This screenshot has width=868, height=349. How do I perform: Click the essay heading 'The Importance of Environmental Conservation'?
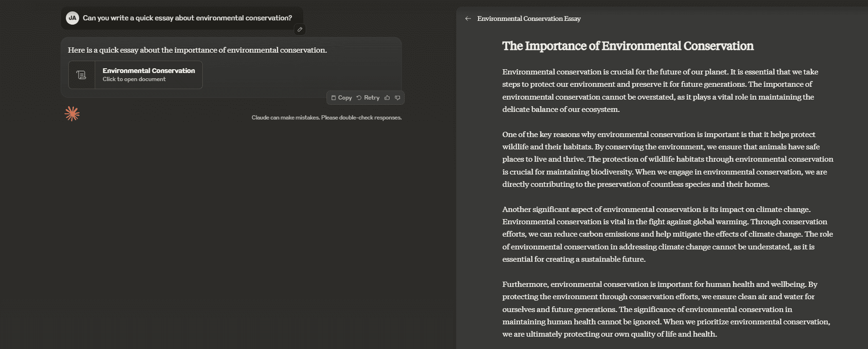pyautogui.click(x=628, y=46)
